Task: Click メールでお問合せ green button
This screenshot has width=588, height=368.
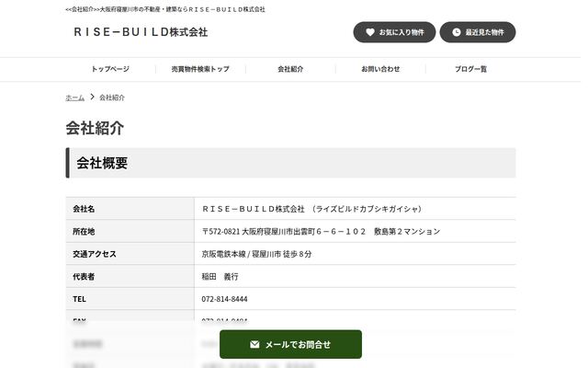Action: pos(290,344)
